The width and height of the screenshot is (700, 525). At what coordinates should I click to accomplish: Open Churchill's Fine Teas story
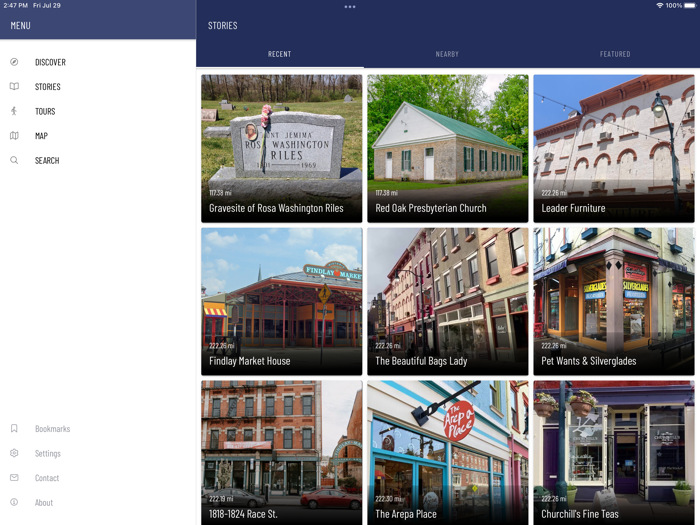point(614,453)
